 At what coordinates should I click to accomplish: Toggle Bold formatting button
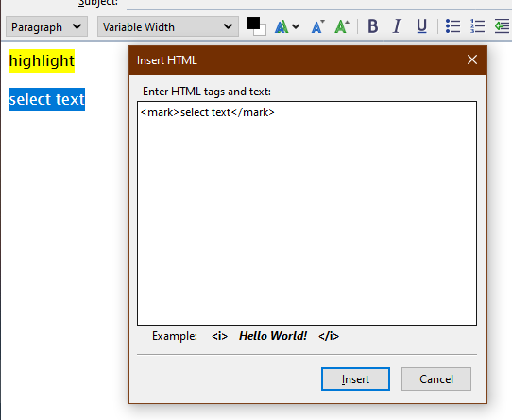pyautogui.click(x=373, y=26)
